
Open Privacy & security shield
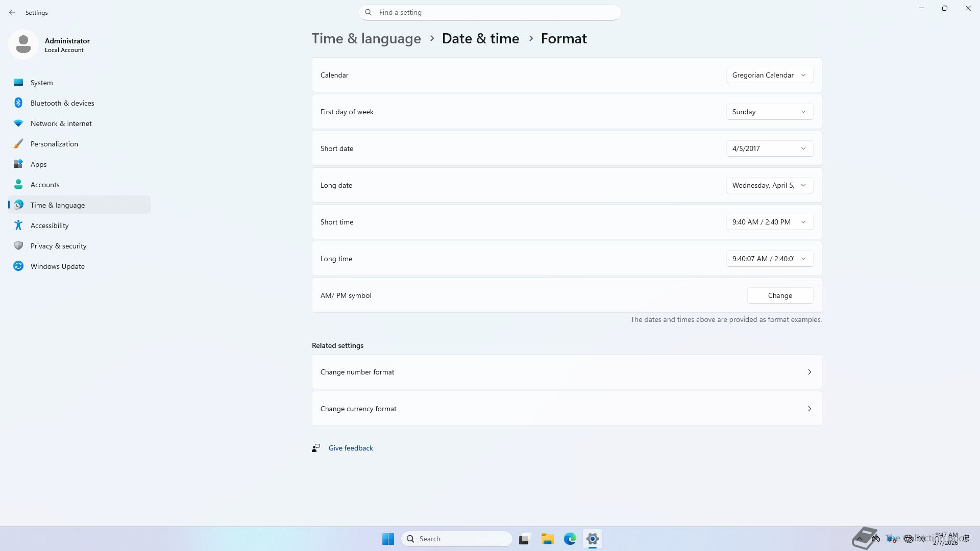pyautogui.click(x=18, y=246)
